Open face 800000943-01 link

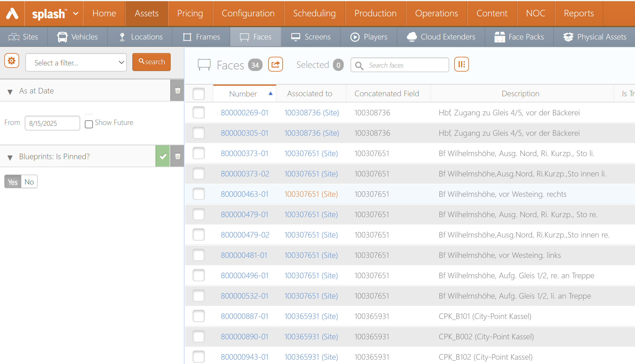point(245,357)
